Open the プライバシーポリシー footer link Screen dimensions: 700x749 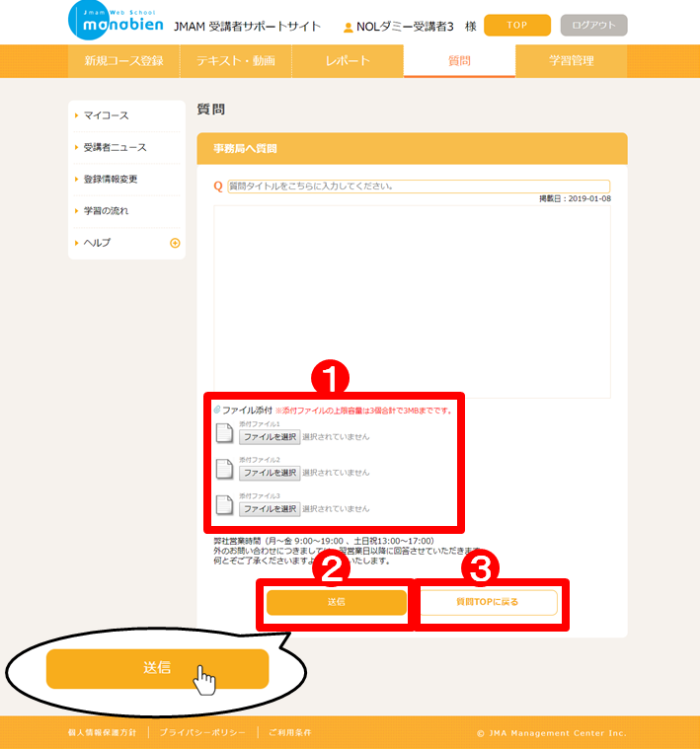pyautogui.click(x=202, y=733)
